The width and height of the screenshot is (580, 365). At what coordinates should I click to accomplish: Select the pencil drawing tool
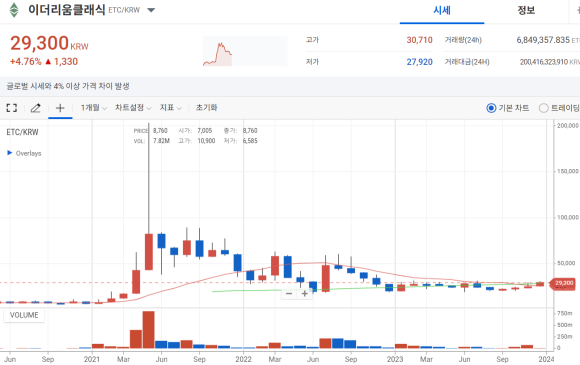coord(36,108)
